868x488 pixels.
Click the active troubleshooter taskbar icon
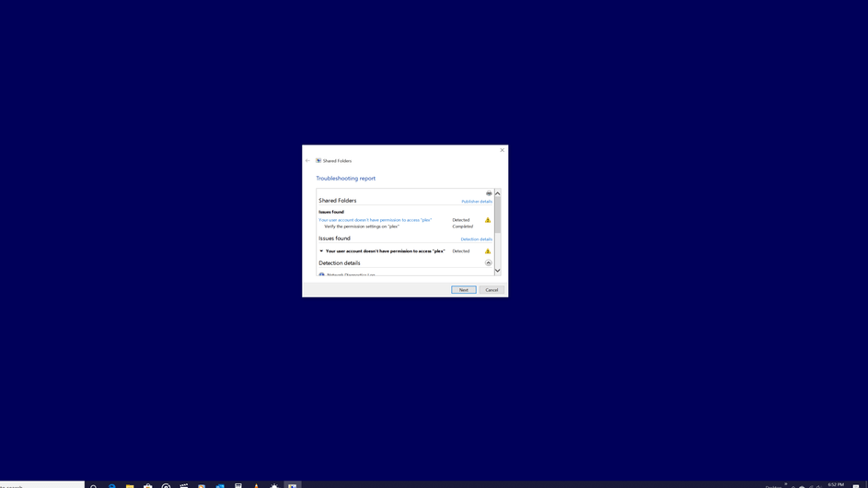(x=293, y=485)
